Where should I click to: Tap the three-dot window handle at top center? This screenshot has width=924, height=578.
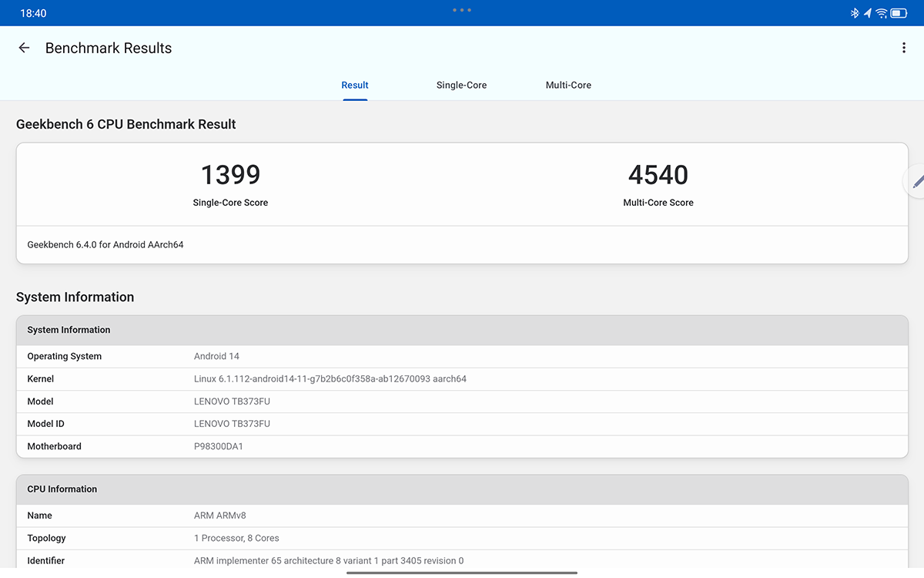(462, 10)
